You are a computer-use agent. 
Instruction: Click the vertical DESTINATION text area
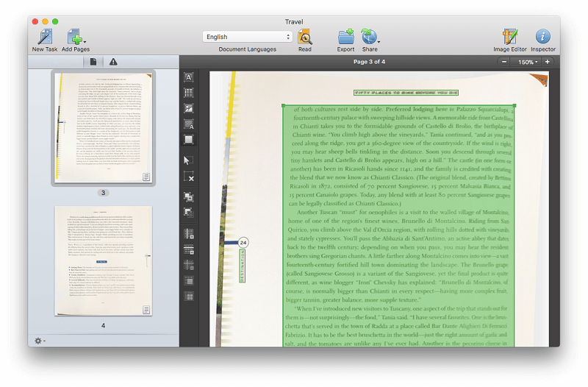pyautogui.click(x=243, y=266)
